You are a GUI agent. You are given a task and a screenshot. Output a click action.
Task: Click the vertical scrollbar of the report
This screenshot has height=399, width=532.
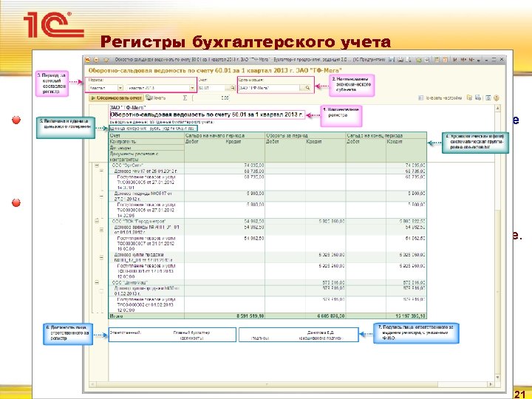click(497, 242)
